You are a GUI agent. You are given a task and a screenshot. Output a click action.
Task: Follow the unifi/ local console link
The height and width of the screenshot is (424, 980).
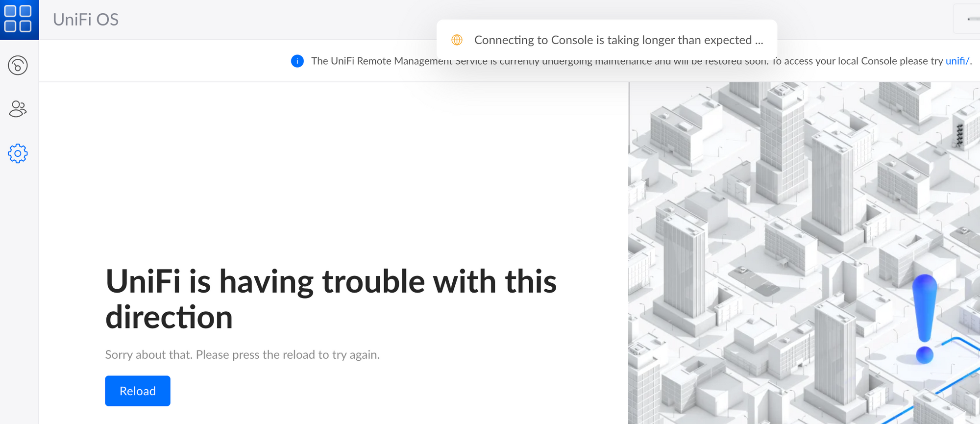[x=957, y=61]
